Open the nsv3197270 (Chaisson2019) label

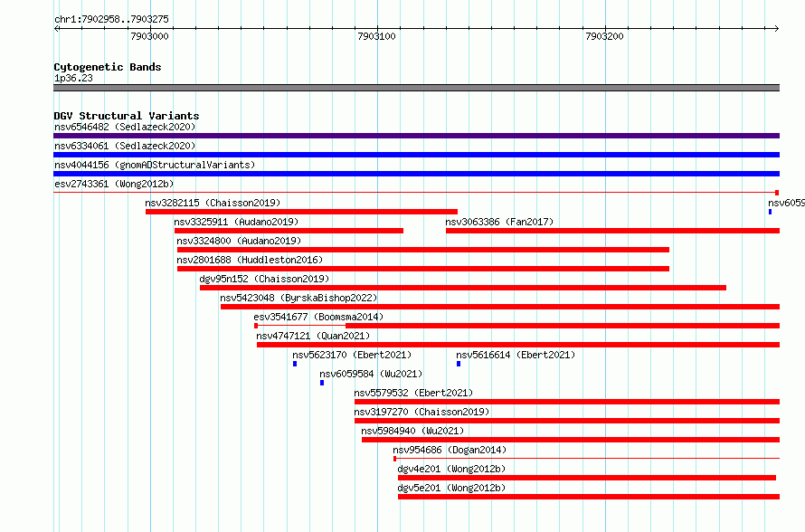click(x=421, y=412)
